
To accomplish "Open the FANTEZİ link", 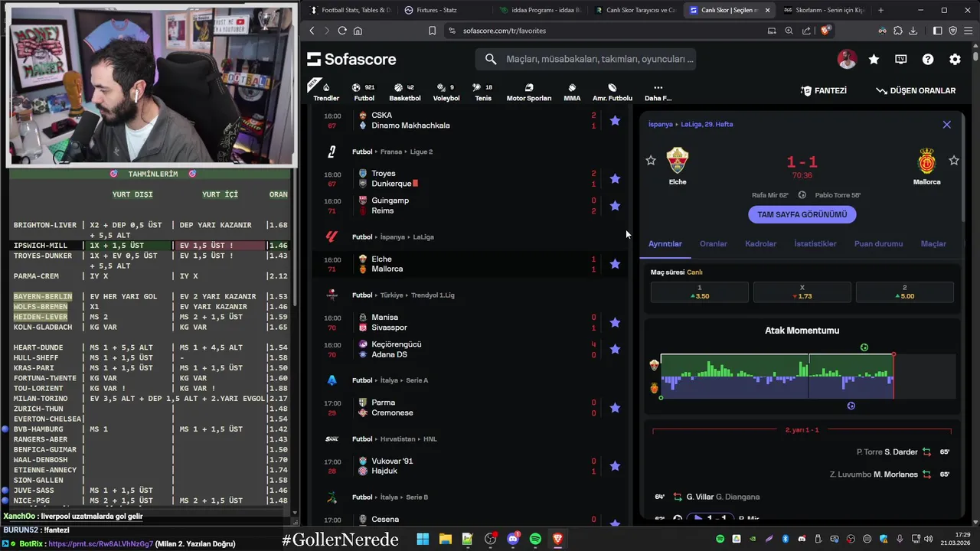I will 824,90.
